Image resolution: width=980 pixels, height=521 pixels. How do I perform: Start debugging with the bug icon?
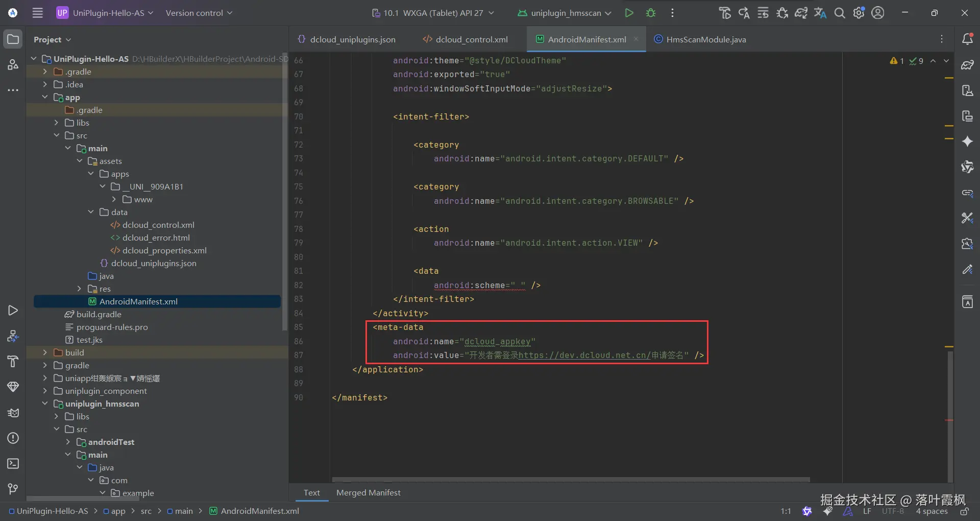click(x=651, y=13)
